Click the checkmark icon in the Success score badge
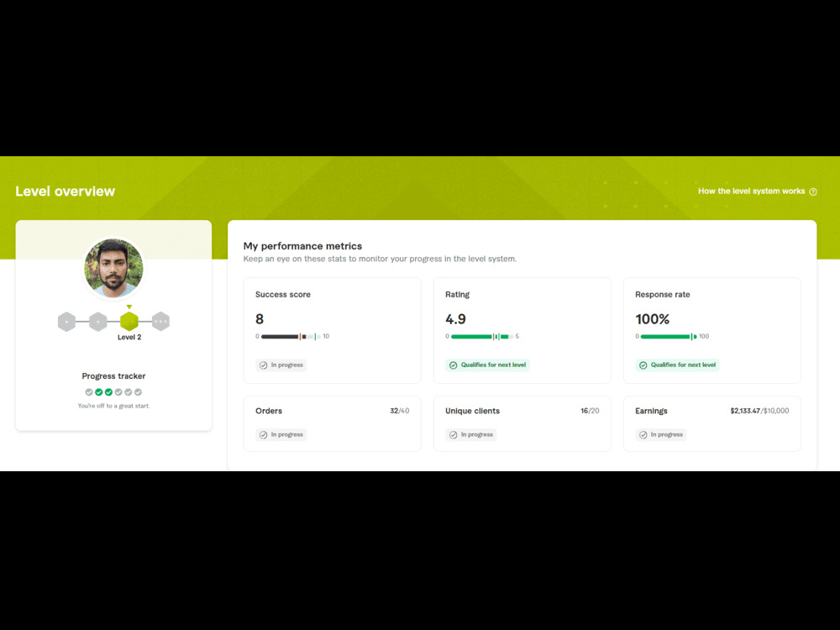 263,365
